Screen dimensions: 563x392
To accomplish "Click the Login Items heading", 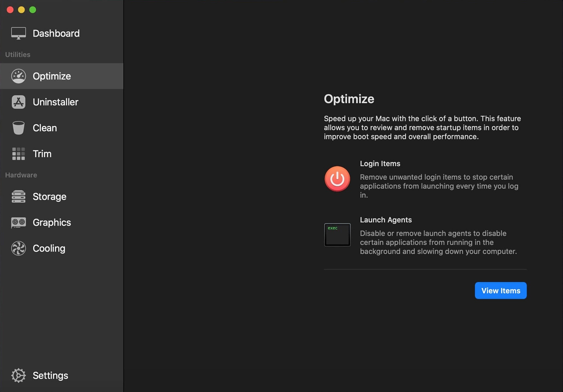I will (x=380, y=164).
